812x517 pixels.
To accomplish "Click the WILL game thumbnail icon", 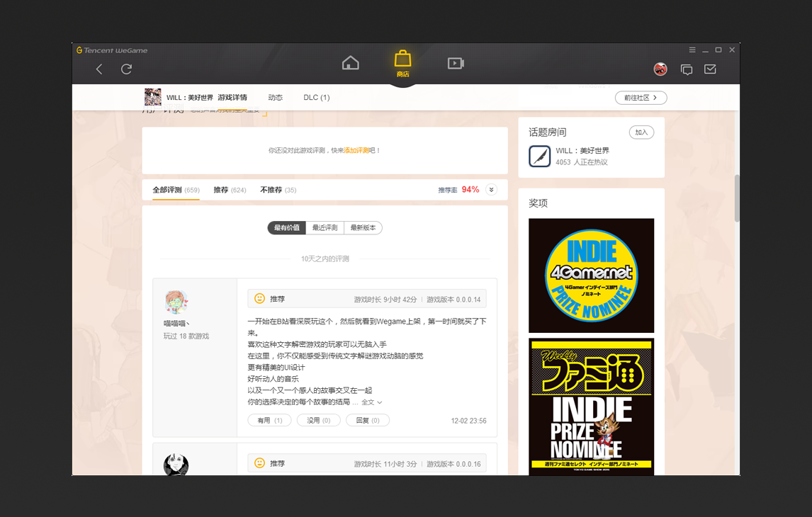I will coord(153,97).
